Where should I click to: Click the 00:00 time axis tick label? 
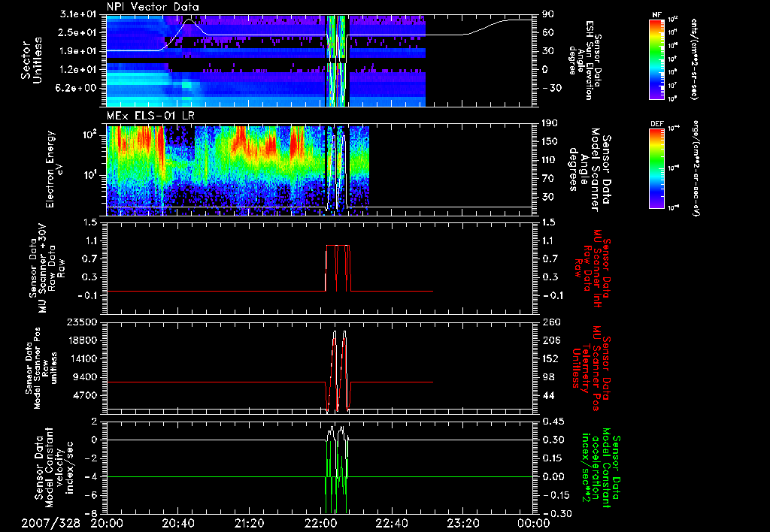click(x=534, y=523)
